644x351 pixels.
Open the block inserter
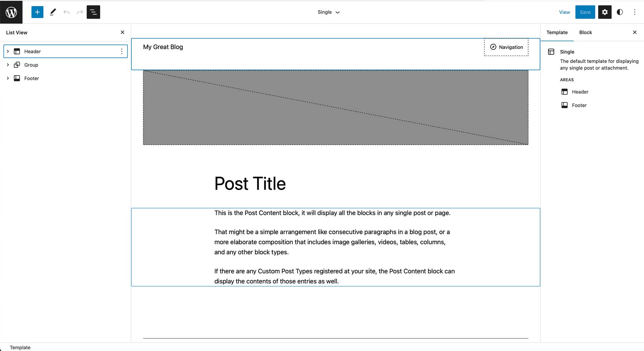pos(37,12)
